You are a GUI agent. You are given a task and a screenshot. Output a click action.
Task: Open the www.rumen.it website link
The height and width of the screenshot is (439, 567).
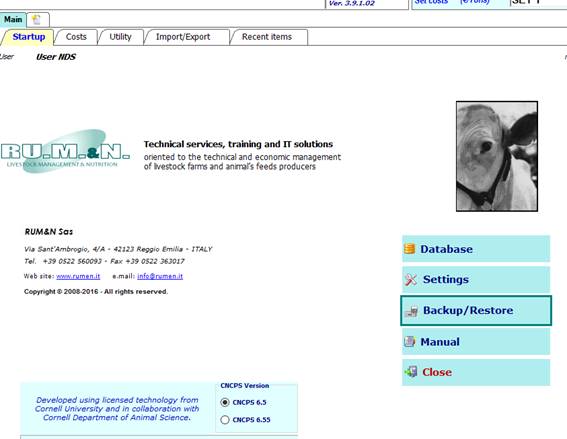(x=78, y=276)
